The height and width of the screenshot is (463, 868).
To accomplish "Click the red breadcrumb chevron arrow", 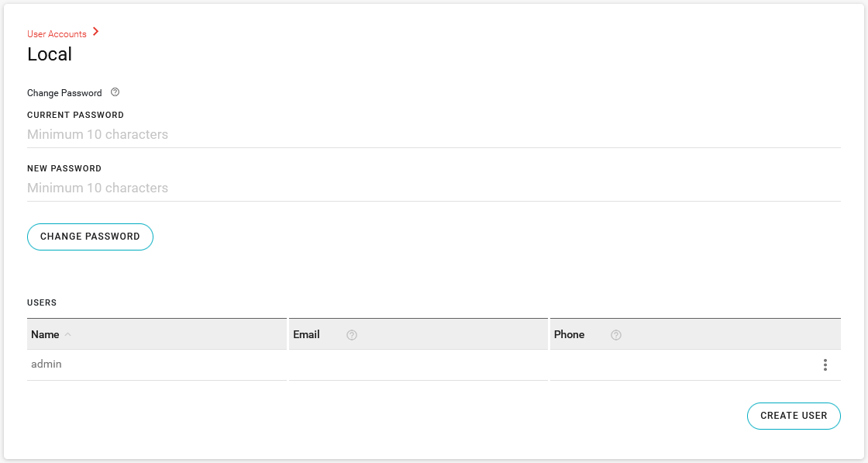I will (x=95, y=32).
